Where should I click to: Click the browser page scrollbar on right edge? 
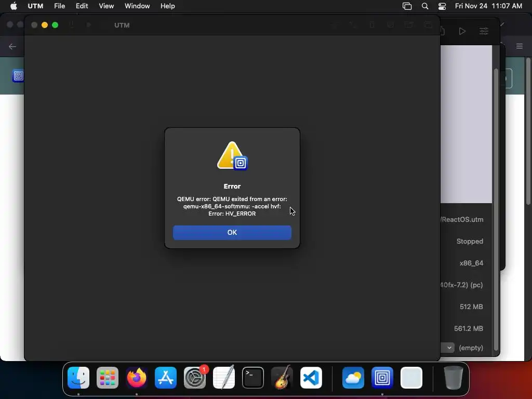pyautogui.click(x=528, y=131)
